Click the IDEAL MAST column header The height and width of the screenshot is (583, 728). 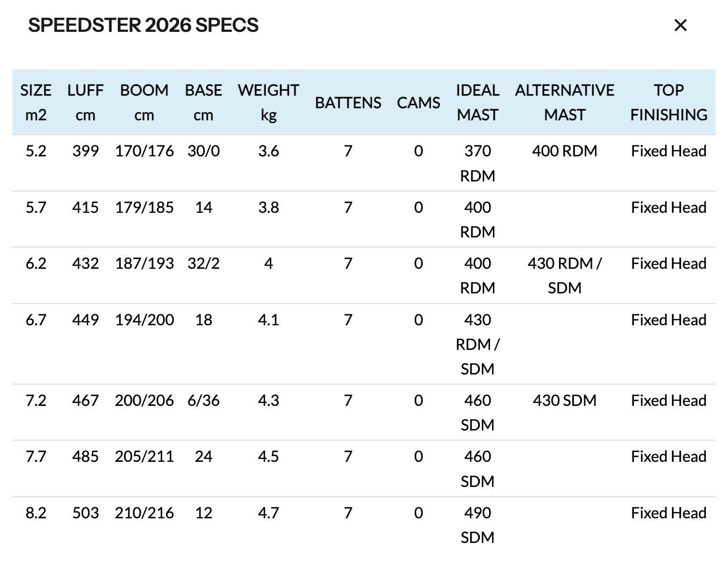tap(477, 102)
